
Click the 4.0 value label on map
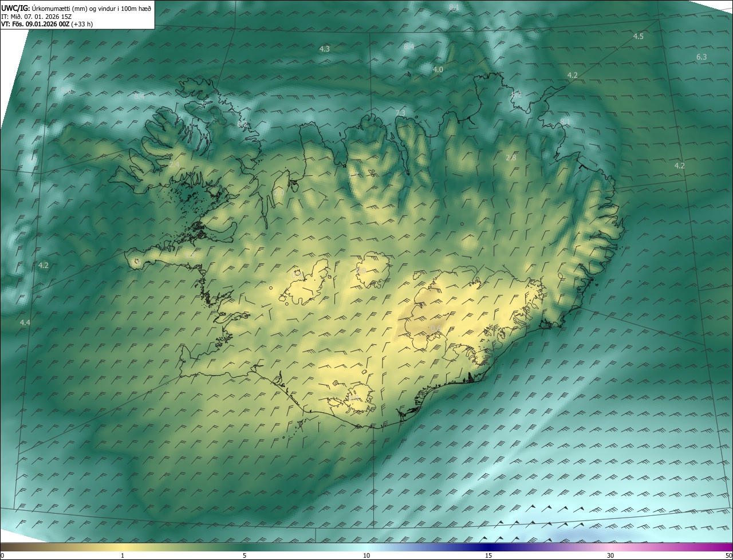coord(438,69)
